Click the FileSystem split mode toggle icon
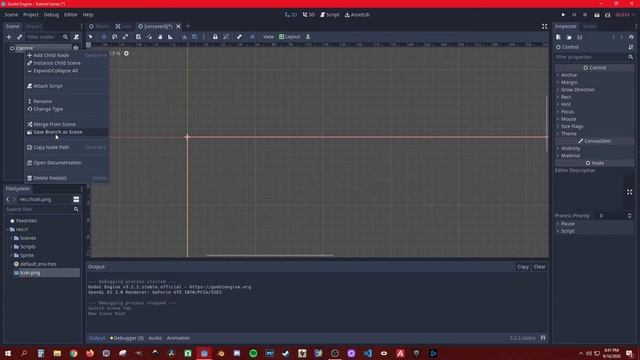 (76, 199)
